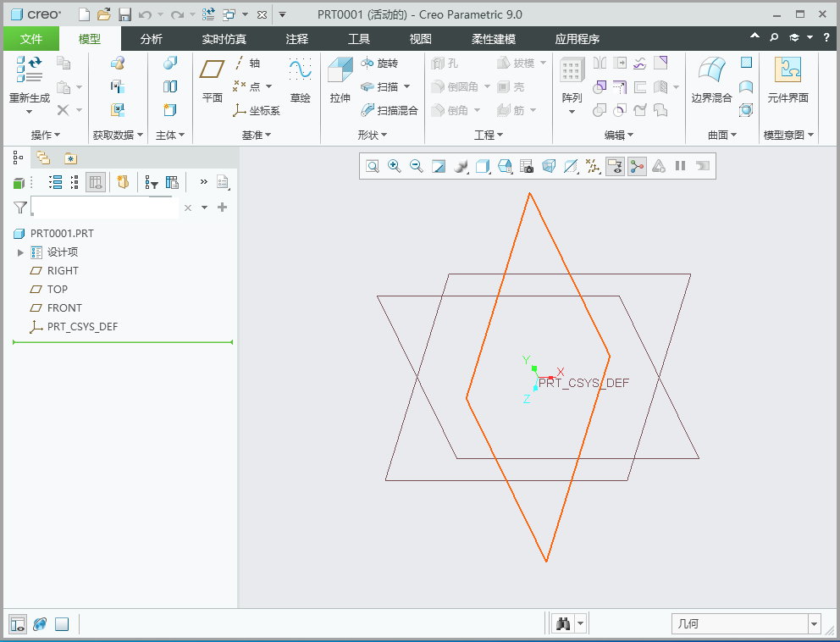
Task: Click the Zoom Out magnifier
Action: pyautogui.click(x=417, y=166)
